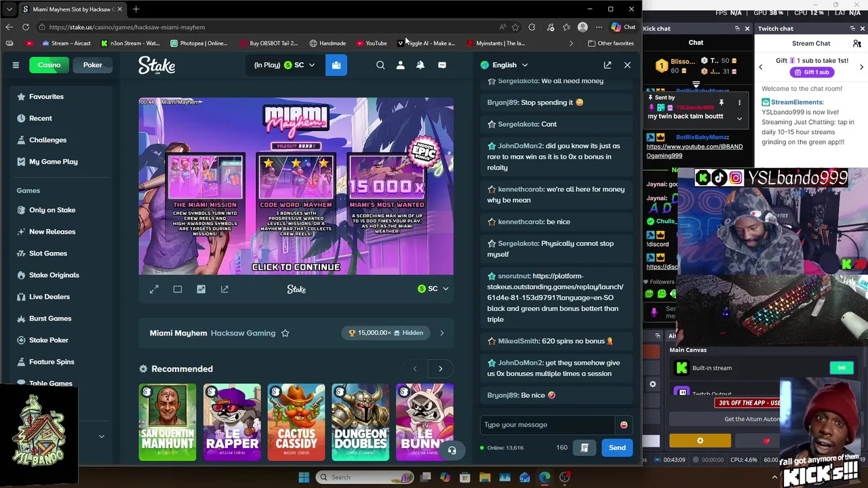Next Twitch gift leaderboard arrow
868x488 pixels.
pos(861,67)
